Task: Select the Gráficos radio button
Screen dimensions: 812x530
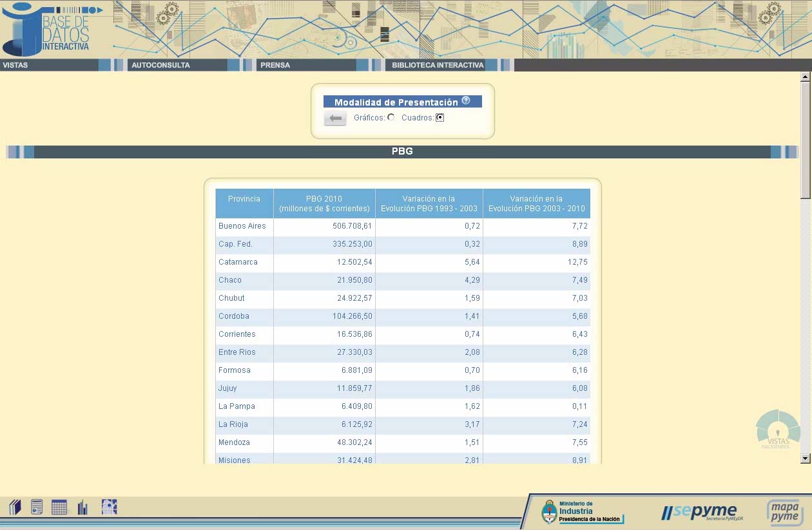Action: [391, 117]
